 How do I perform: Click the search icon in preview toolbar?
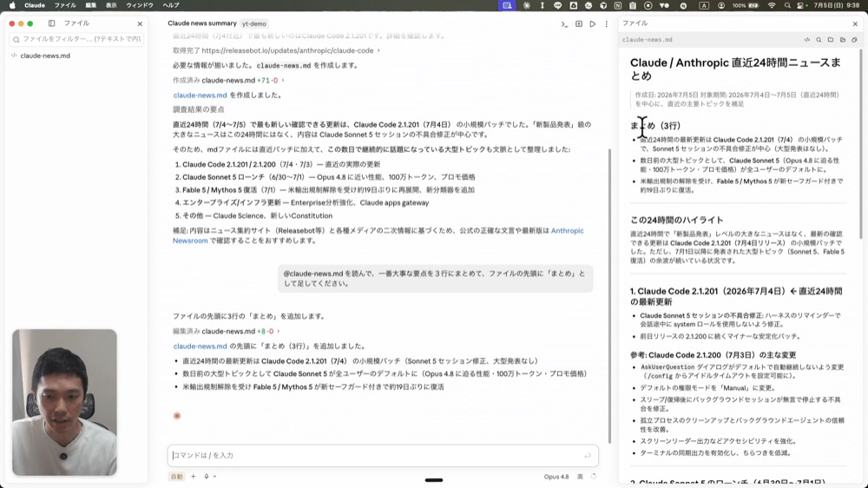pos(819,40)
